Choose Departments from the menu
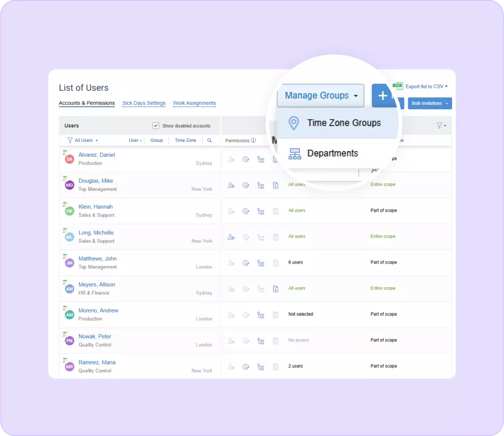 (332, 153)
